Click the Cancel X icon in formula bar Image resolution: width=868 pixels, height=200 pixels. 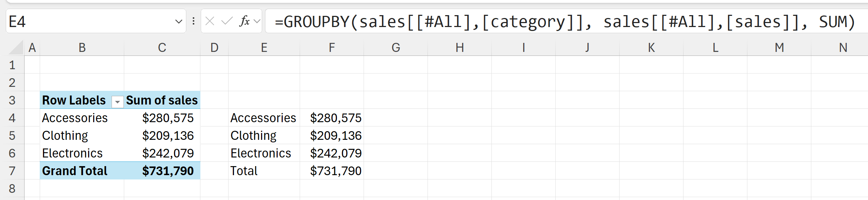(210, 21)
